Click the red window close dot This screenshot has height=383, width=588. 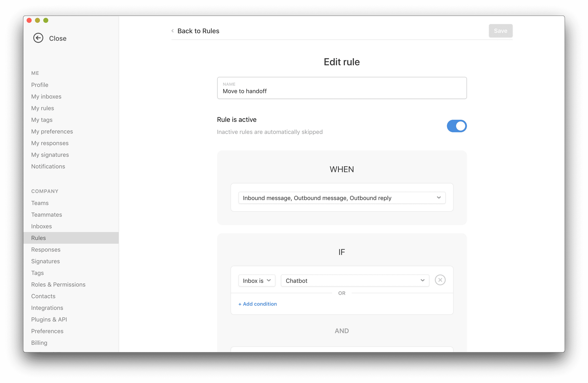(x=29, y=20)
